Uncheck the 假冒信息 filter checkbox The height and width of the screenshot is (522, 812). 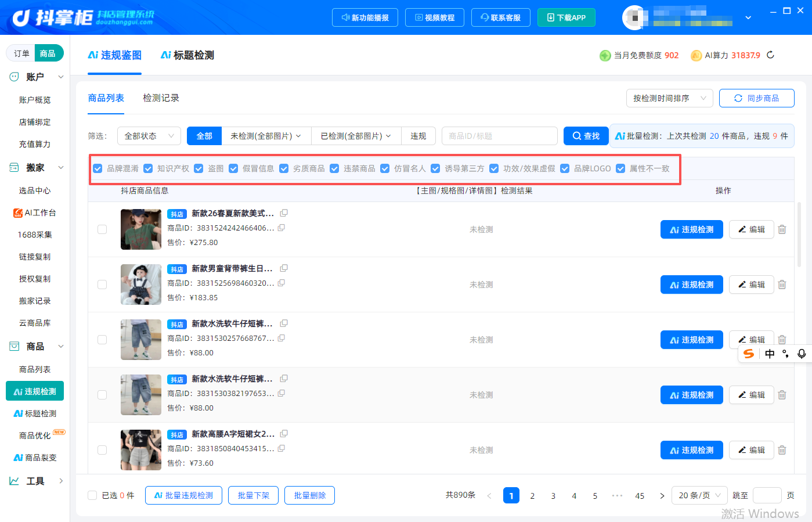(233, 168)
